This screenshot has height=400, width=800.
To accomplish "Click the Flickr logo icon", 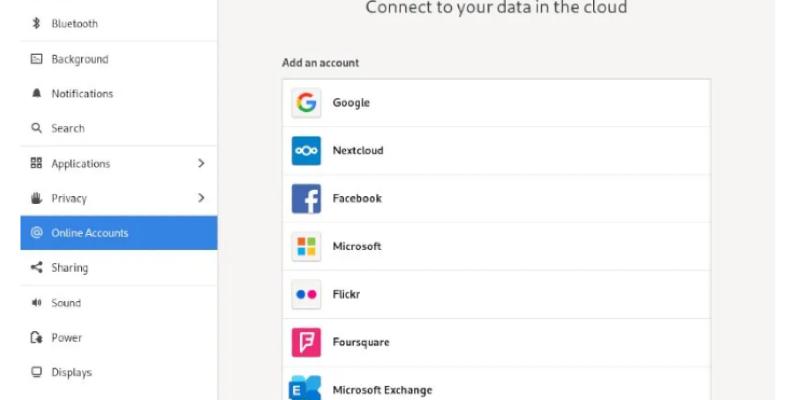I will (x=306, y=294).
